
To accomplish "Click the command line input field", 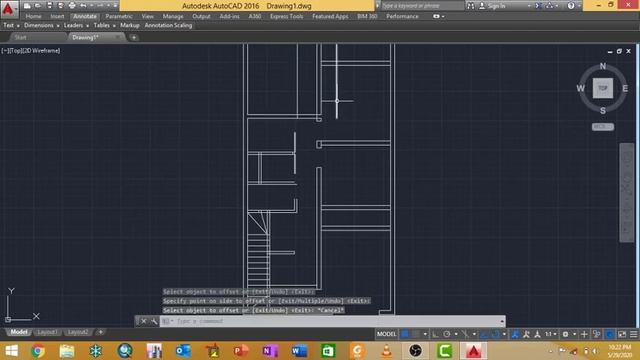I will coord(333,321).
